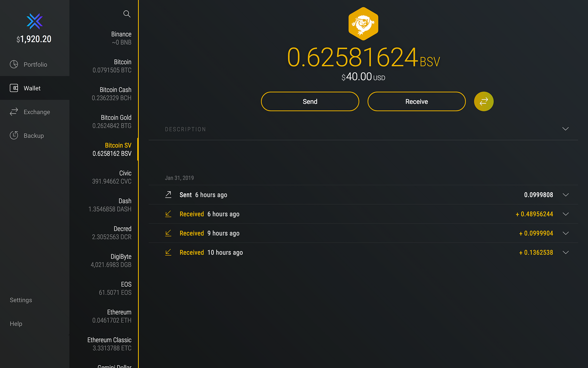Viewport: 588px width, 368px height.
Task: Click the Wallet icon in sidebar
Action: (x=14, y=88)
